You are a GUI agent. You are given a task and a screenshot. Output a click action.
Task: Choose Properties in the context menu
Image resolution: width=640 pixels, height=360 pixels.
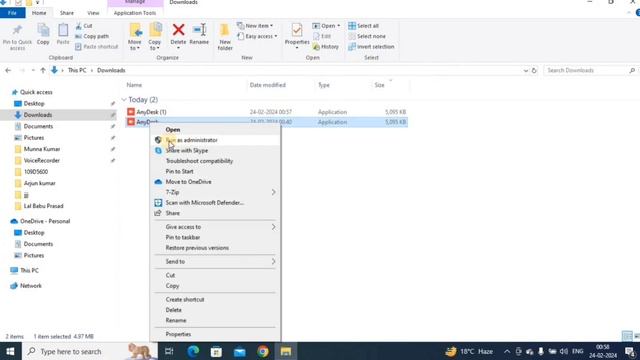click(216, 334)
